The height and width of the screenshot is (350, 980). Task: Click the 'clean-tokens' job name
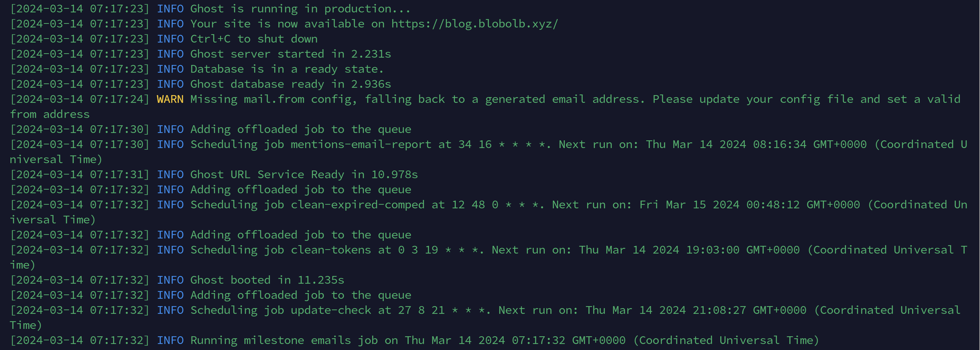pos(331,250)
